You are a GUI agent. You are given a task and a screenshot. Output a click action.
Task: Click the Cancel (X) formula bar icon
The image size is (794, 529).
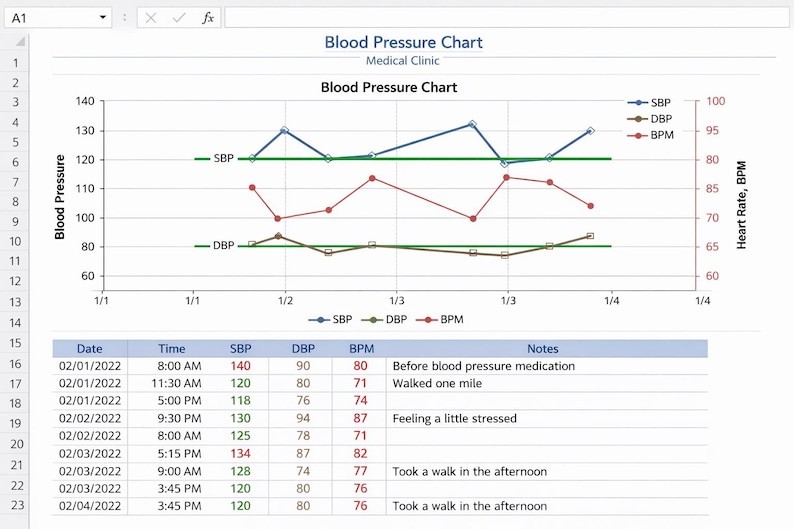[150, 18]
